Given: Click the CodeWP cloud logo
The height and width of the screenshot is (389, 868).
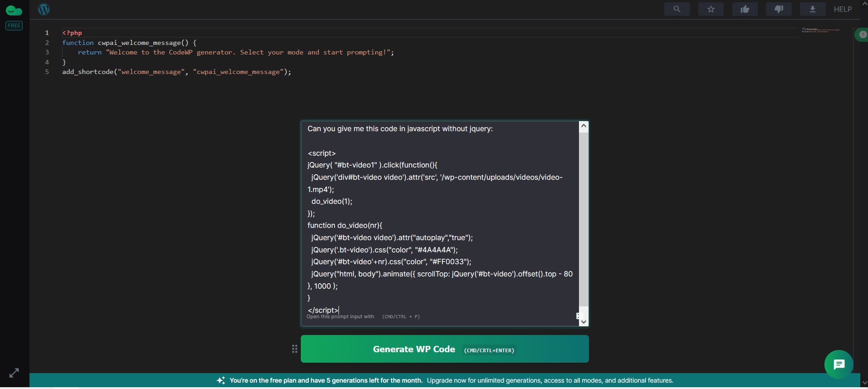Looking at the screenshot, I should [x=14, y=10].
